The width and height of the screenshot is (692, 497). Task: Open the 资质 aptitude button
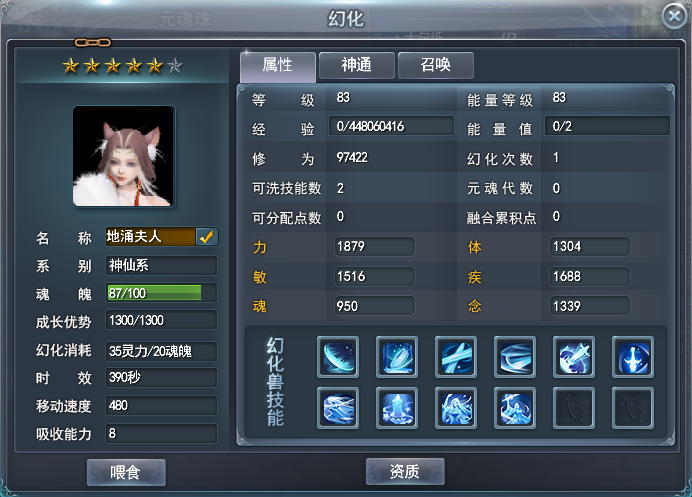tap(405, 471)
